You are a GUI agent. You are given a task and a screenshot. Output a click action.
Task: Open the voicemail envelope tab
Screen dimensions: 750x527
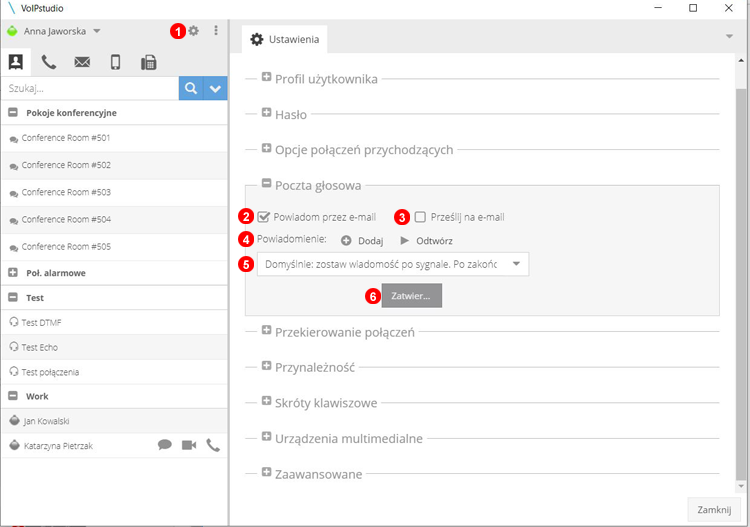(x=82, y=62)
